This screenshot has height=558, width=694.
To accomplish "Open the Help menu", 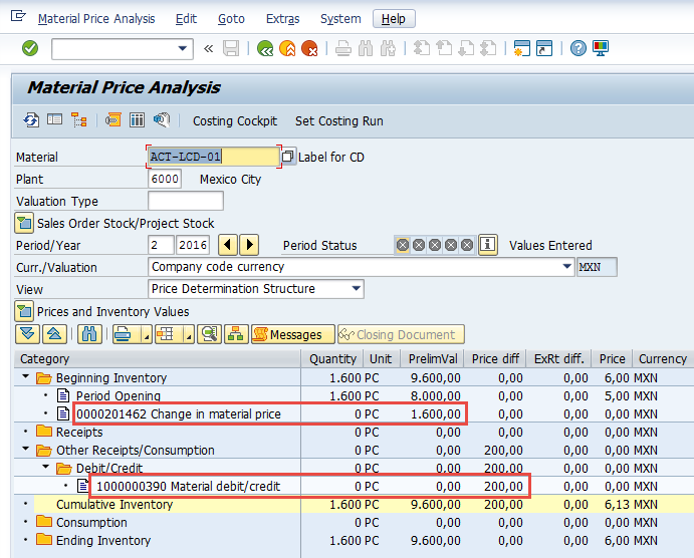I will coord(393,19).
